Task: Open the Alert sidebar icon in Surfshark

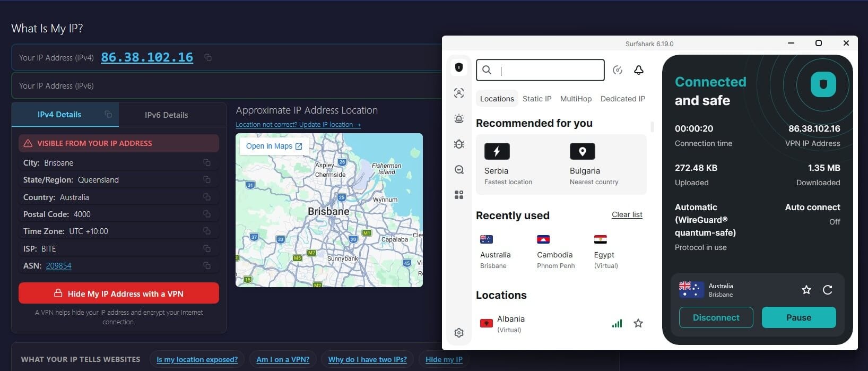Action: (x=459, y=118)
